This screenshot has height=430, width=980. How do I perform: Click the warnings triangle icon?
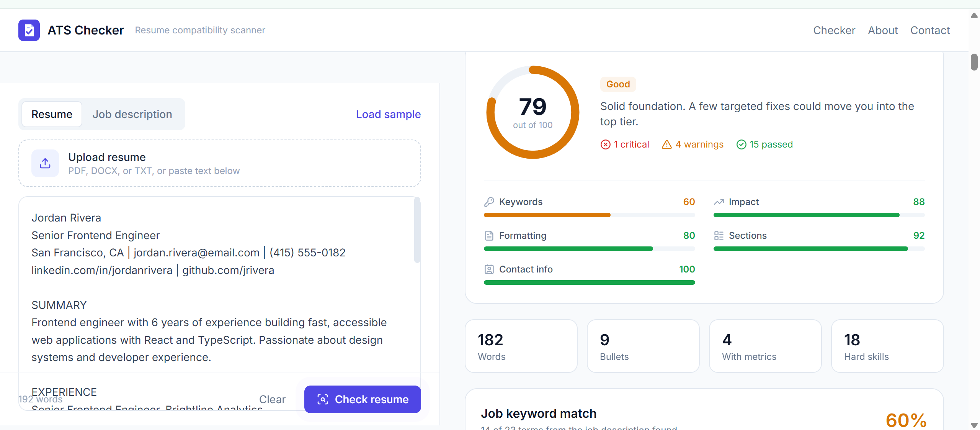coord(667,144)
